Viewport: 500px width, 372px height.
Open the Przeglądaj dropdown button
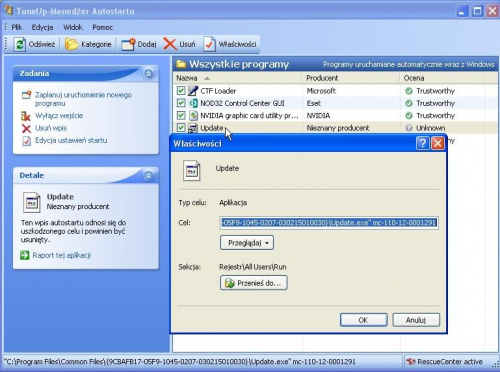point(247,243)
